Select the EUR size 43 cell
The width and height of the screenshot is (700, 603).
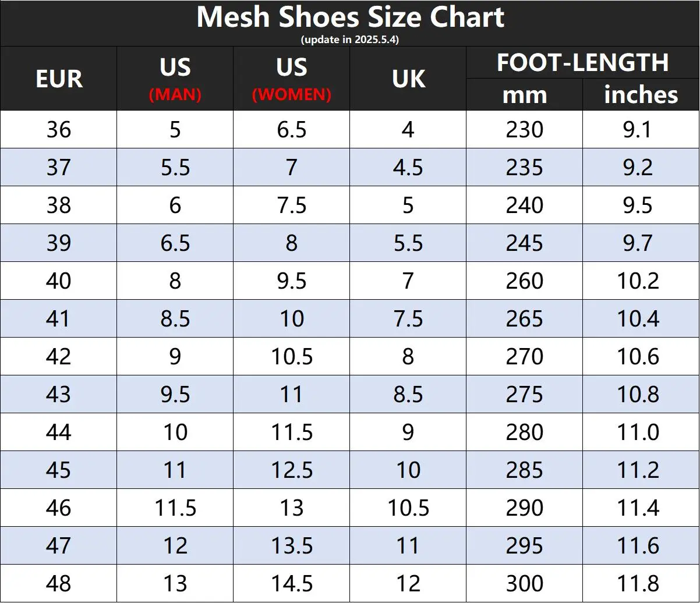(59, 394)
